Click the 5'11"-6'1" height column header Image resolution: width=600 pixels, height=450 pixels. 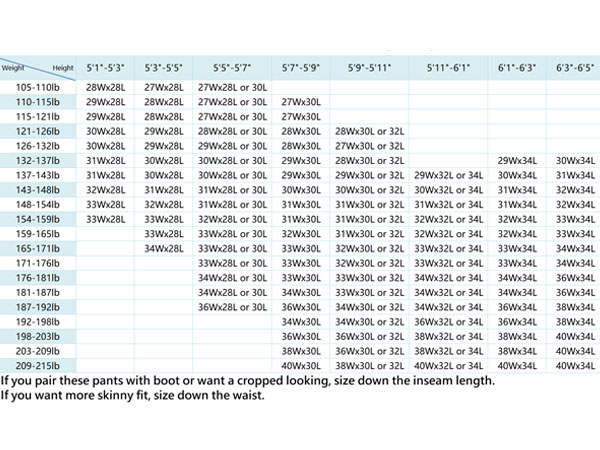click(448, 68)
